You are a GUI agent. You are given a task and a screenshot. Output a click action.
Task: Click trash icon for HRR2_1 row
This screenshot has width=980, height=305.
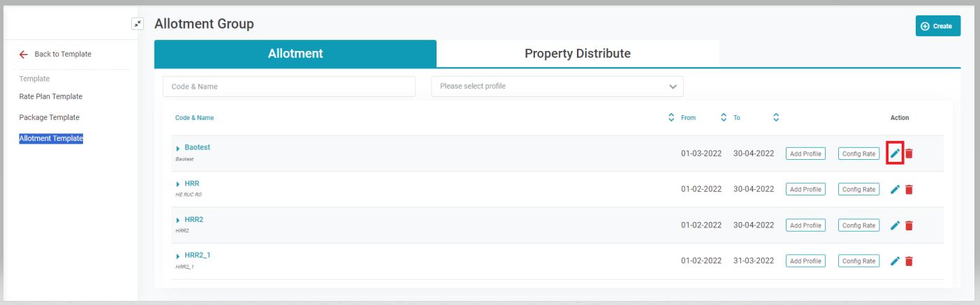[x=909, y=261]
